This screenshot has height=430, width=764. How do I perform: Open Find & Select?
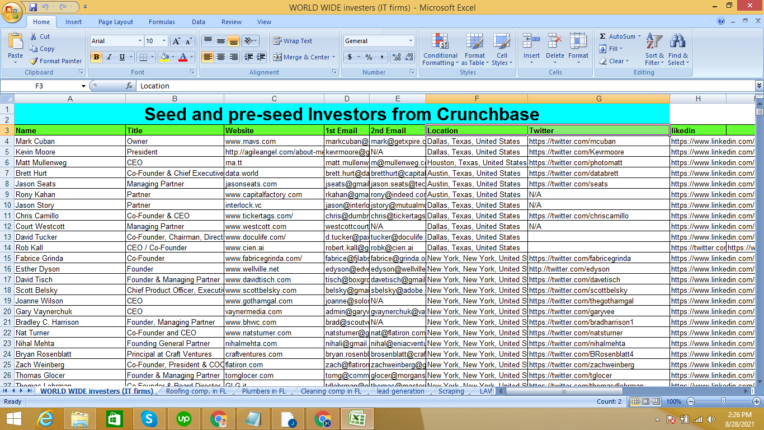(x=678, y=50)
